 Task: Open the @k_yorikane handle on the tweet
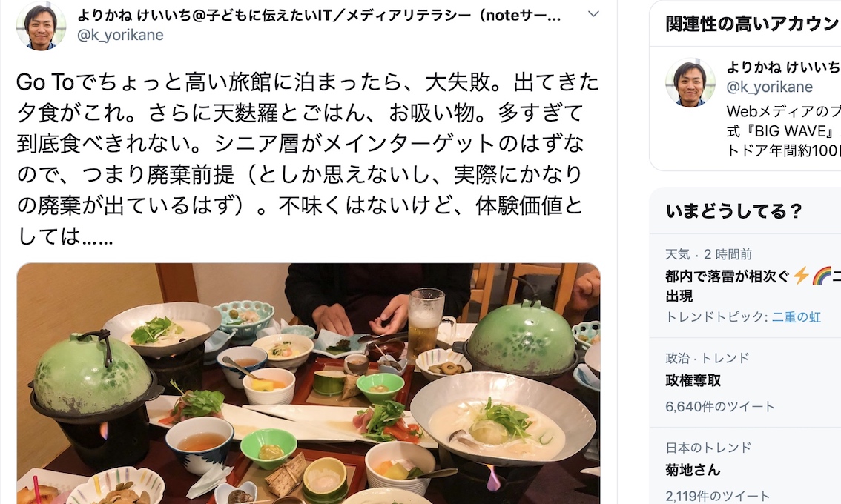click(120, 35)
